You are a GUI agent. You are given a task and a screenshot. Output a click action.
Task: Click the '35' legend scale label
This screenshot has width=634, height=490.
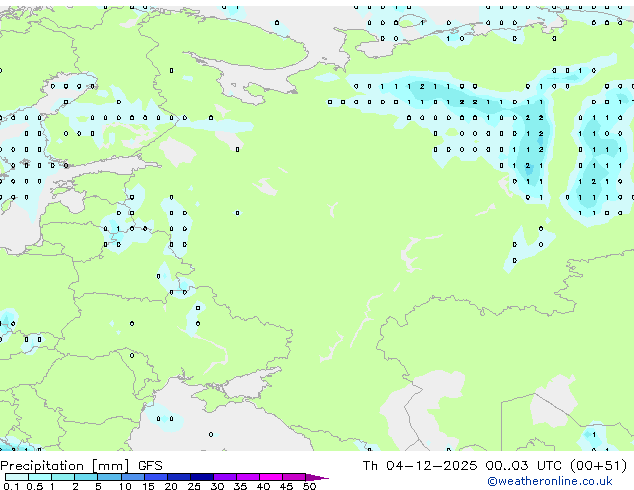(x=240, y=486)
